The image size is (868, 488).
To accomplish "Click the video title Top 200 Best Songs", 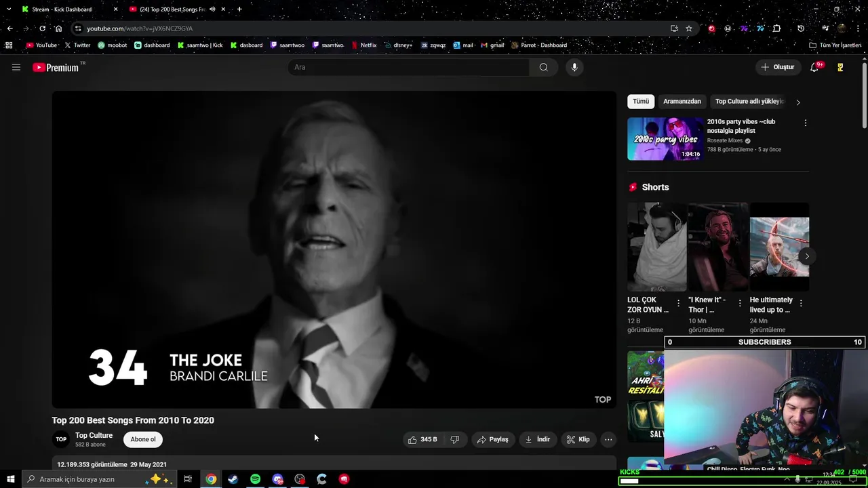I will point(133,420).
